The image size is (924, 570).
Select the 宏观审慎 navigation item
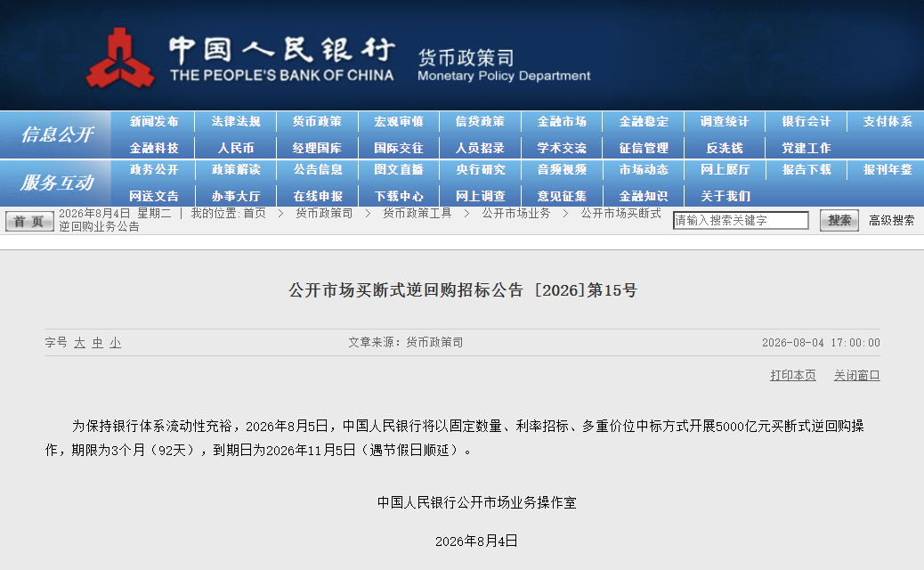pos(399,121)
